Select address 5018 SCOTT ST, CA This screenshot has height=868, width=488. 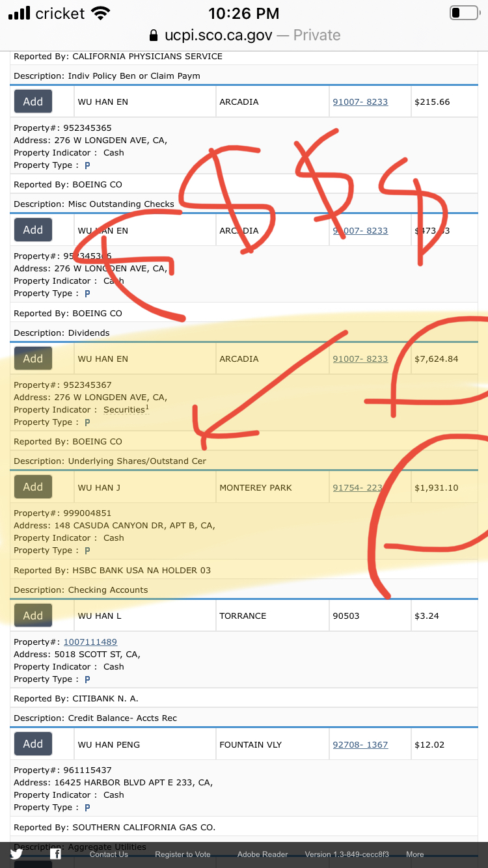click(96, 655)
